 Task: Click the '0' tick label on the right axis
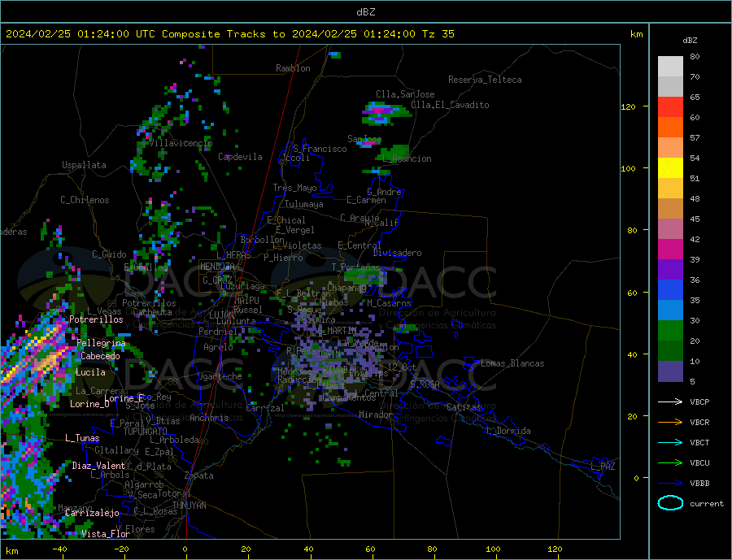[x=636, y=478]
